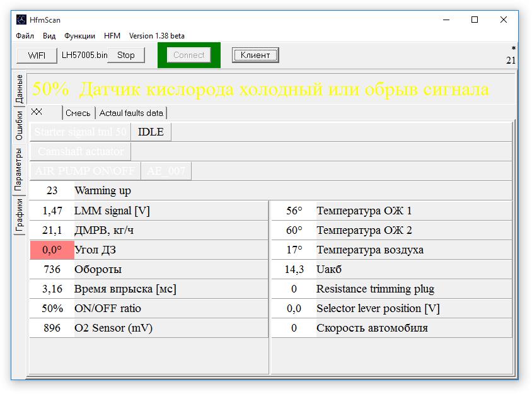Click the HfmScan title bar app icon

tap(21, 20)
